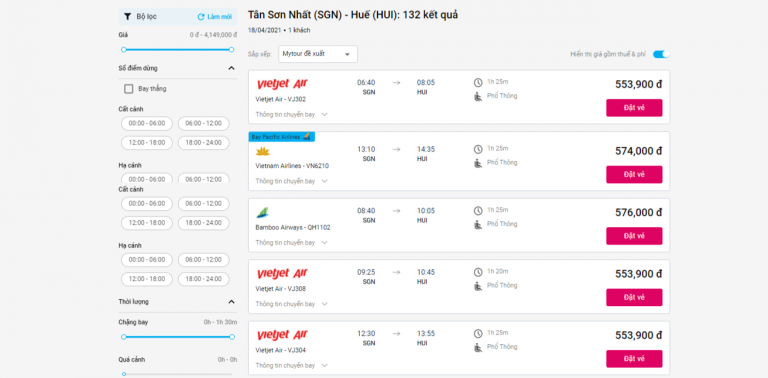The image size is (768, 378).
Task: Tick the Bay thẳng checkbox
Action: (x=129, y=89)
